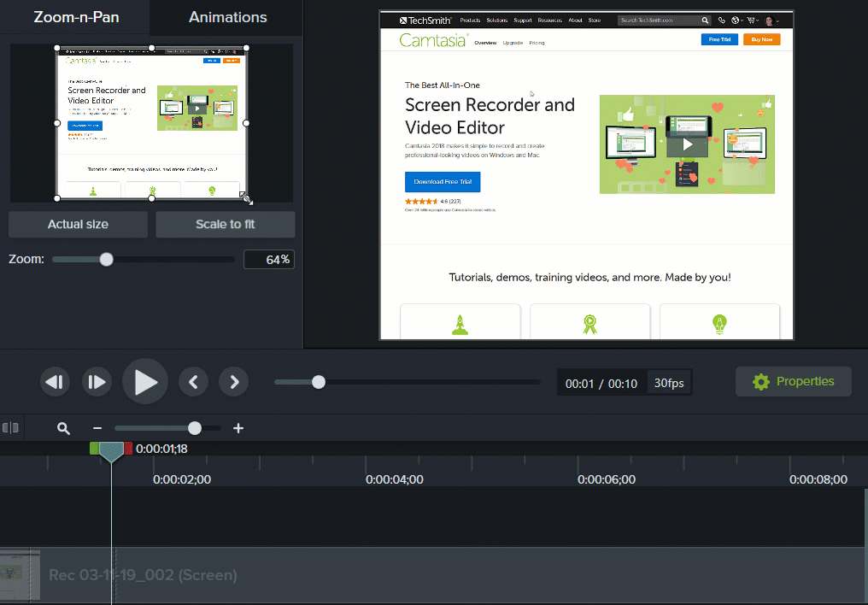Jump to previous clip using left chevron
This screenshot has height=605, width=868.
coord(194,382)
